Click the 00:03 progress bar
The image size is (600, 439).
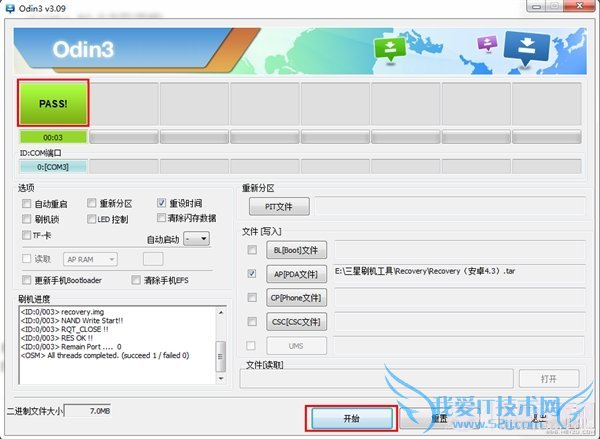53,137
